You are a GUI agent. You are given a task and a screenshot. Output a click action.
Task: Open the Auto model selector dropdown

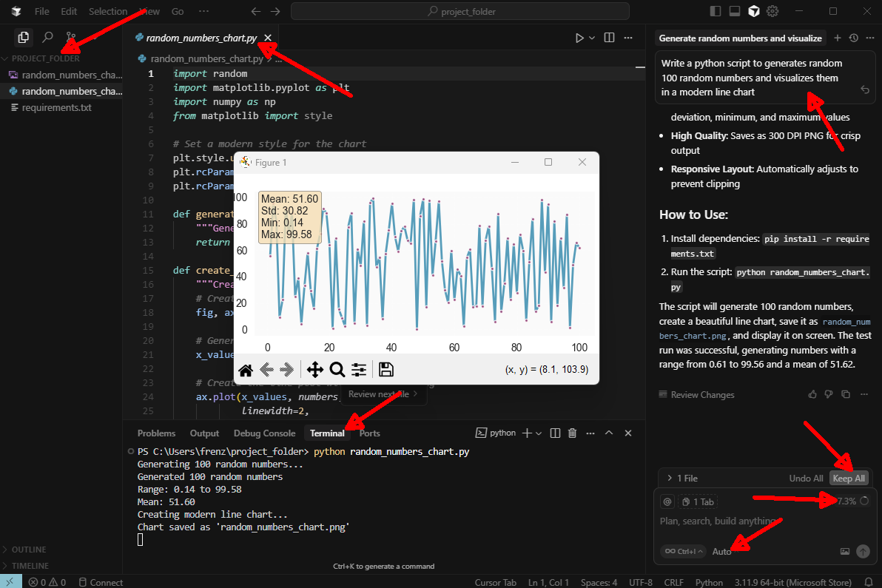pyautogui.click(x=721, y=551)
